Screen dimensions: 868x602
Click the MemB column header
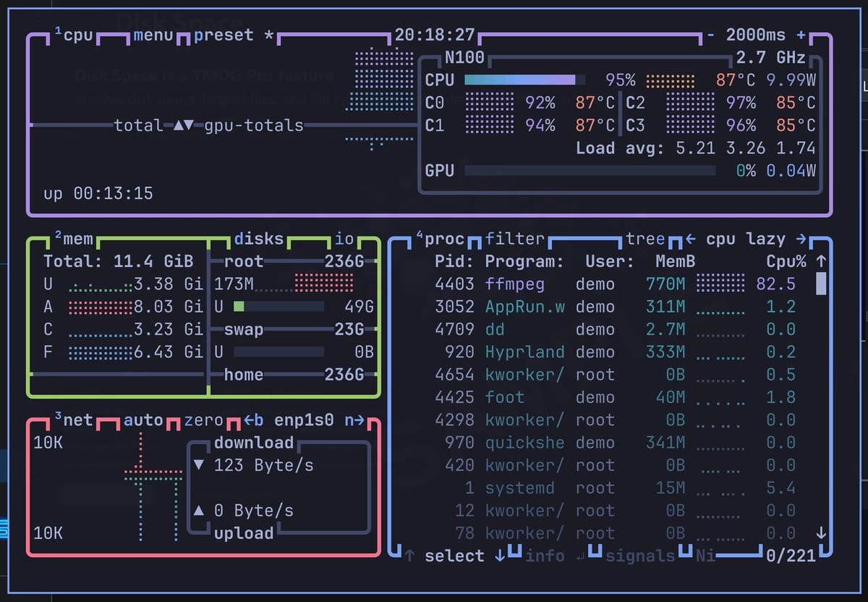point(676,261)
